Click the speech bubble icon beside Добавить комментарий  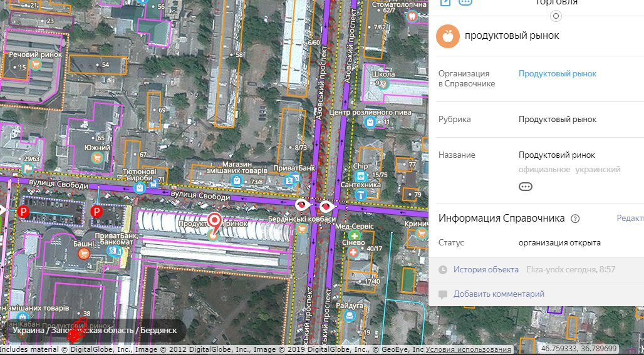pos(443,295)
